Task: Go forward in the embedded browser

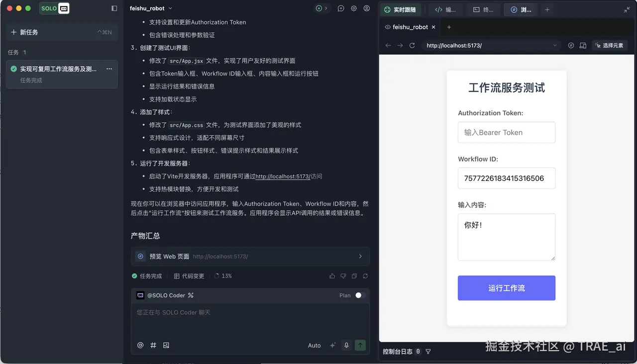Action: click(400, 45)
